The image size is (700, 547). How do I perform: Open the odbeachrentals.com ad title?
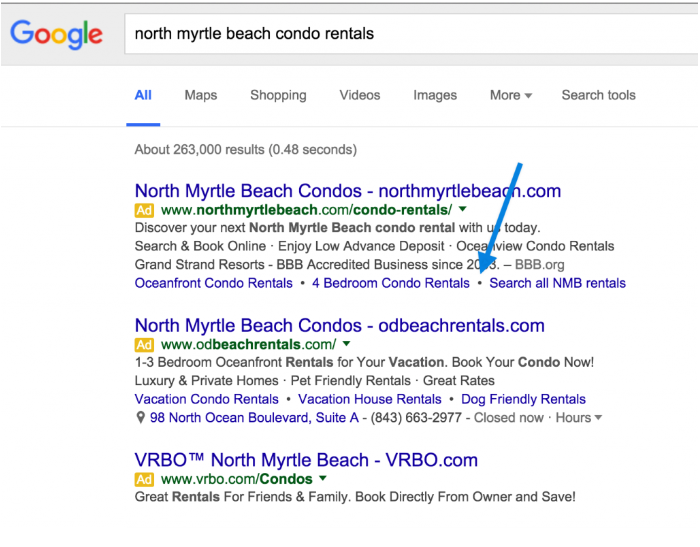[340, 326]
